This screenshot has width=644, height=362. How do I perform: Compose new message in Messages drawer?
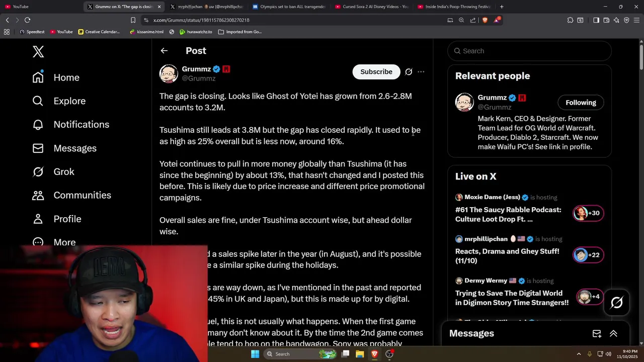pyautogui.click(x=597, y=333)
